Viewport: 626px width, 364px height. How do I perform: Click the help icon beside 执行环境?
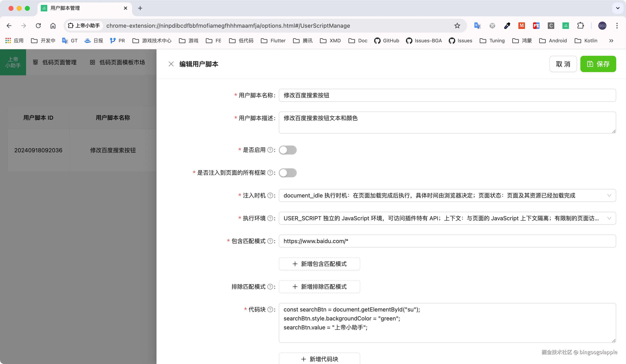click(270, 218)
